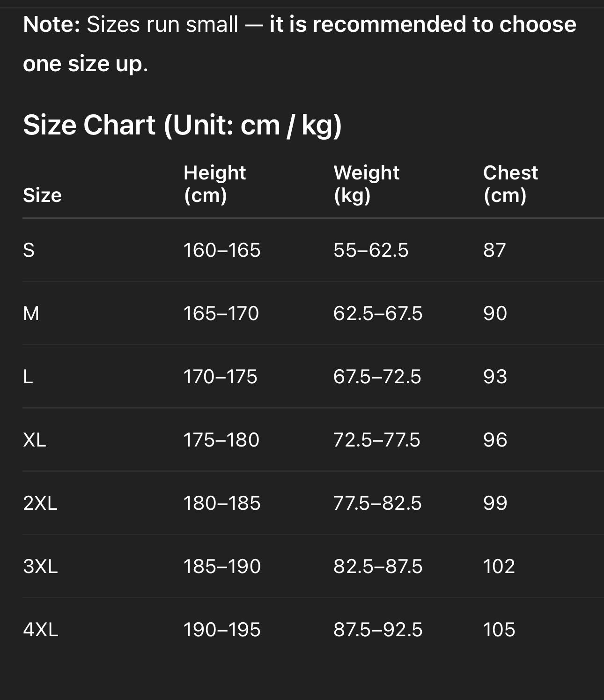Viewport: 604px width, 700px height.
Task: Select the 2XL size row label
Action: pyautogui.click(x=40, y=503)
